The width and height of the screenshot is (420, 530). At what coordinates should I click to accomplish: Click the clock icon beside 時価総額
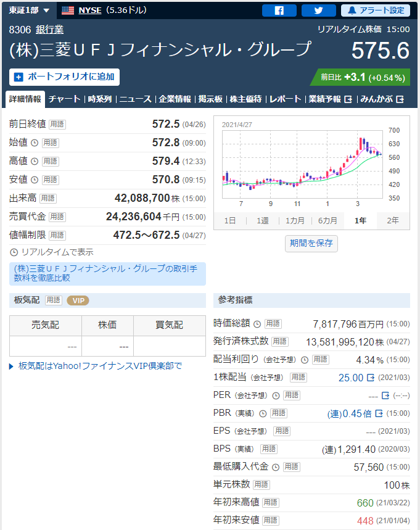point(257,325)
